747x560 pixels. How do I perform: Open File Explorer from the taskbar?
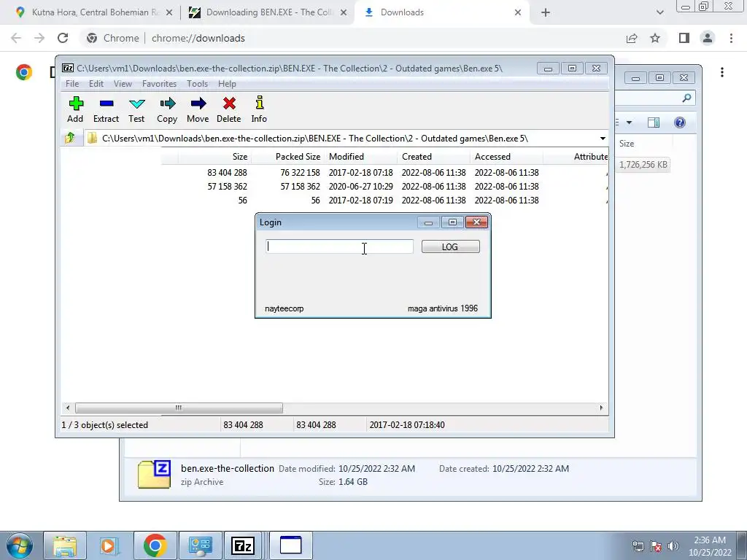pyautogui.click(x=65, y=545)
